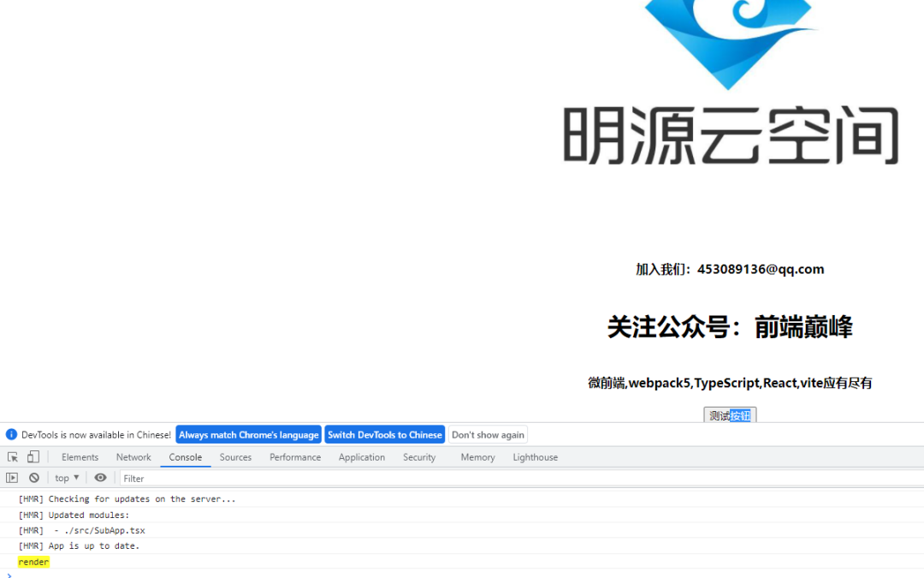Open the Security tab
924x578 pixels.
[419, 457]
